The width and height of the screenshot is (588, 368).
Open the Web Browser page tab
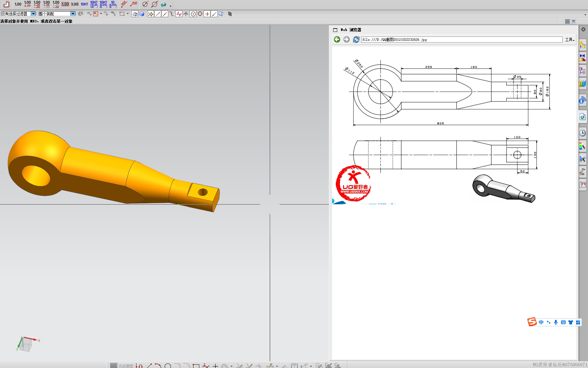pos(582,117)
